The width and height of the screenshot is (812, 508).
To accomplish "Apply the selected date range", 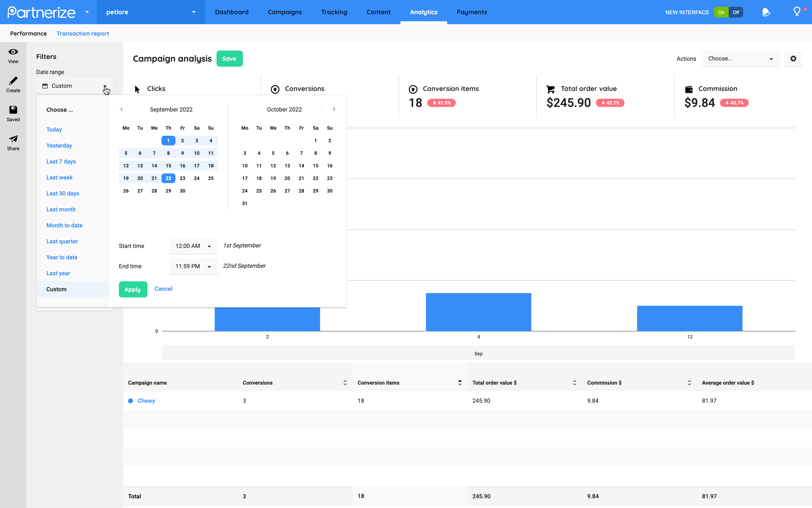I will click(x=133, y=289).
